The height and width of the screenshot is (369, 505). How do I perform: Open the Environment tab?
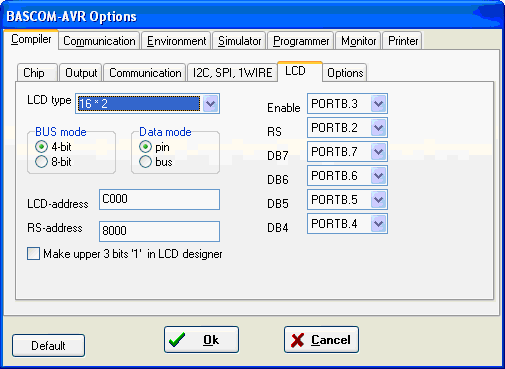pyautogui.click(x=176, y=41)
